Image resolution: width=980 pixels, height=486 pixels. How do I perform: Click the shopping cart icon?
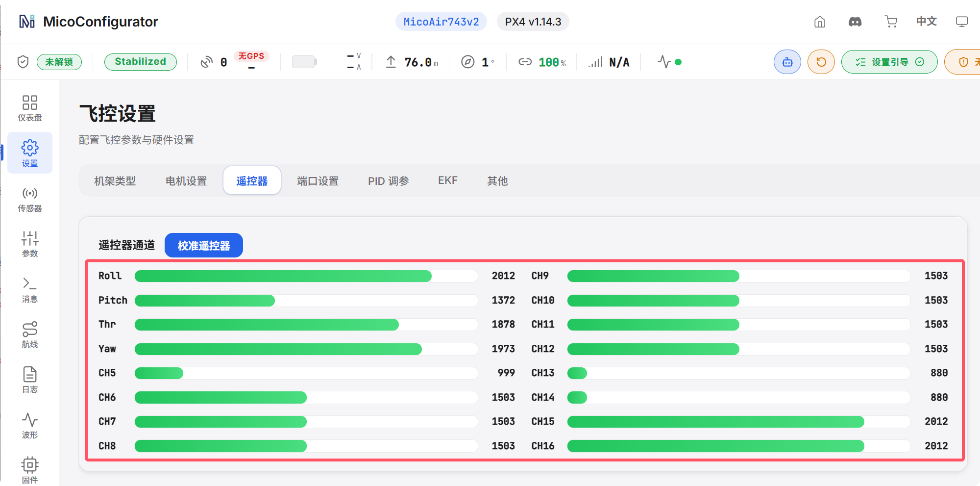[x=891, y=22]
